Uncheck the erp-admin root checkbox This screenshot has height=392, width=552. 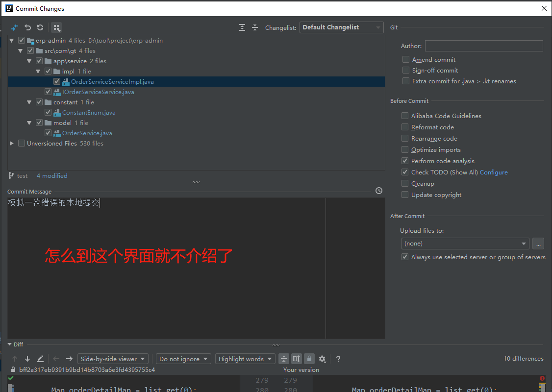pos(22,41)
